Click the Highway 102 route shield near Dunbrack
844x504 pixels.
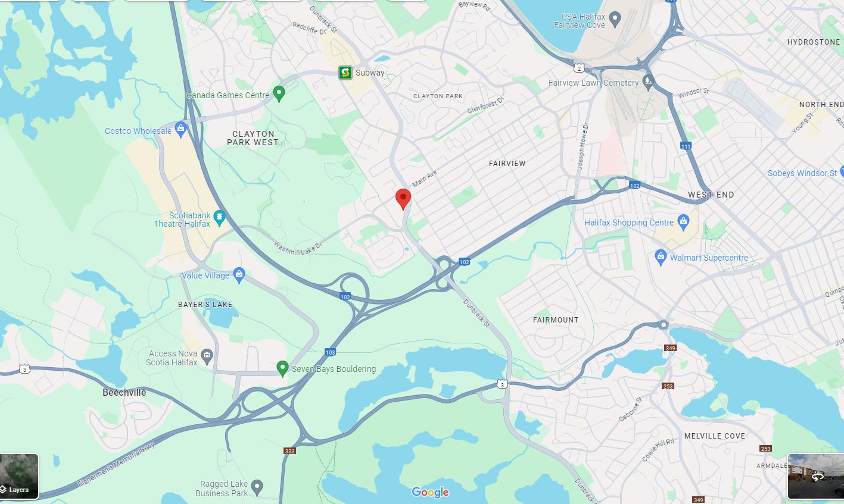[465, 262]
